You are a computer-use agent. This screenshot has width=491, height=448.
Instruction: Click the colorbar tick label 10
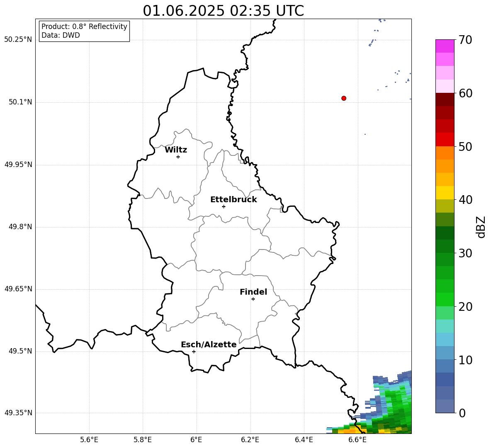point(465,360)
